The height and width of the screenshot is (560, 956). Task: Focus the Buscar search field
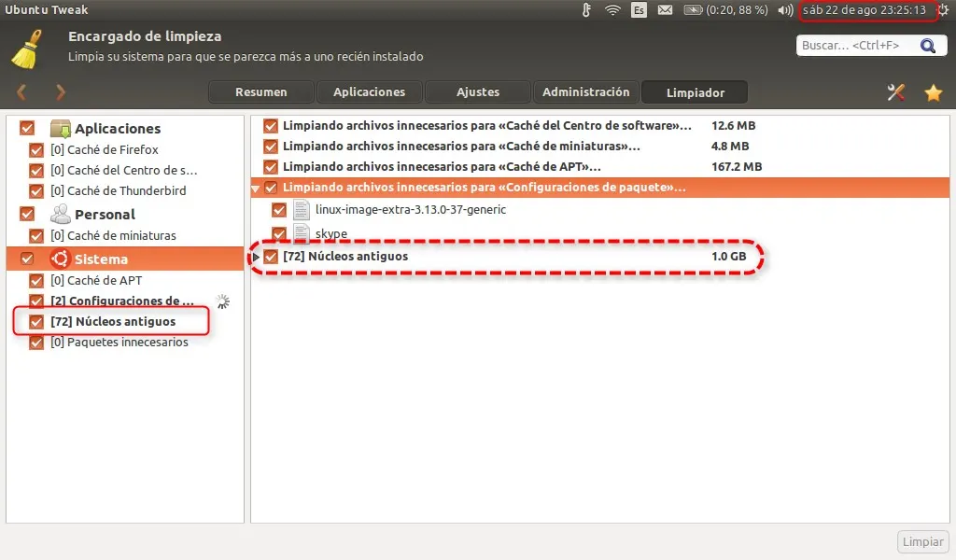tap(854, 46)
